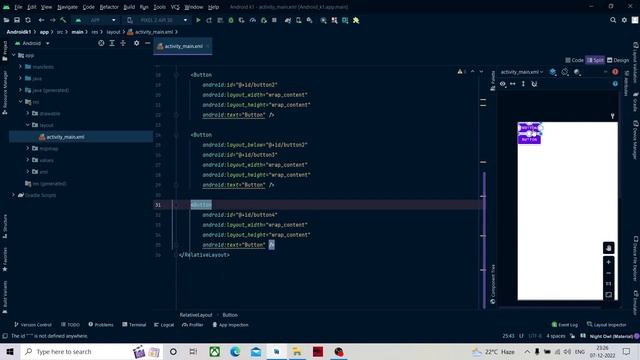This screenshot has width=640, height=360.
Task: Toggle vertical expand arrows icon in preview
Action: tap(523, 84)
